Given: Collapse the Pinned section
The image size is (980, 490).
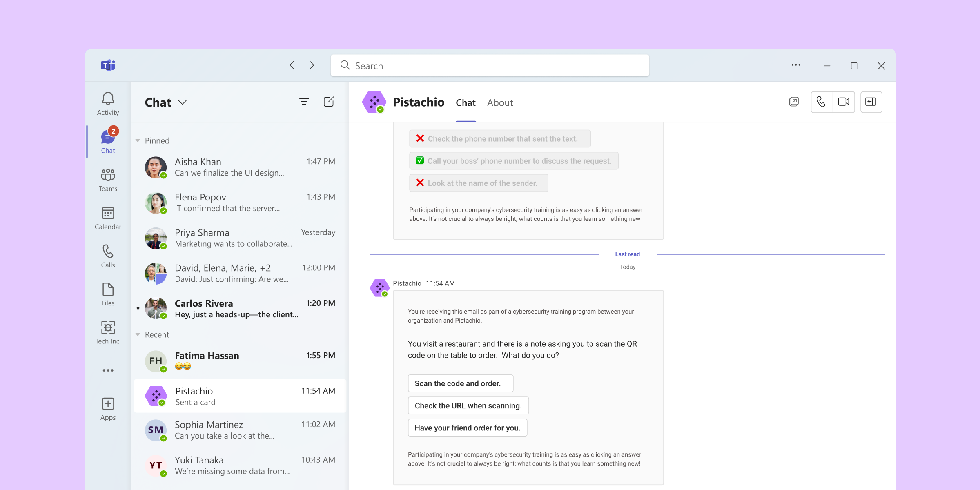Looking at the screenshot, I should [138, 141].
